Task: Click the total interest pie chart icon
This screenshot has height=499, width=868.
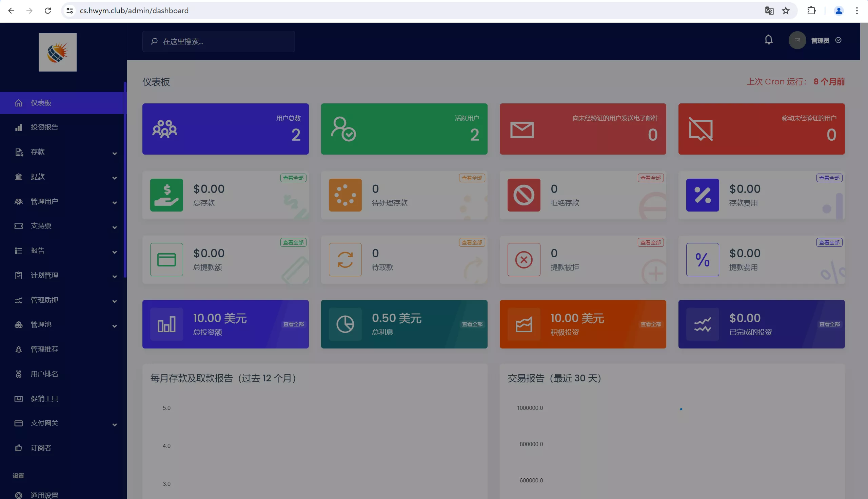Action: (x=345, y=324)
